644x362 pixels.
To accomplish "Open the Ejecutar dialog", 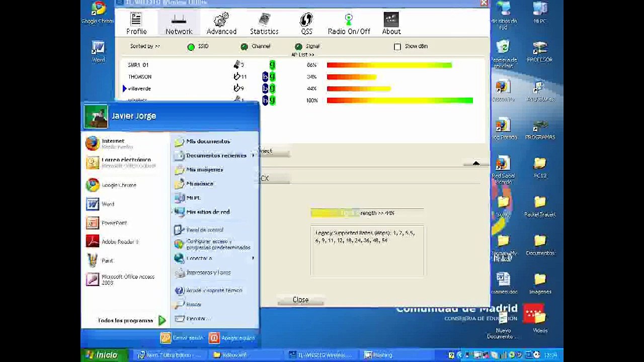I will tap(214, 318).
